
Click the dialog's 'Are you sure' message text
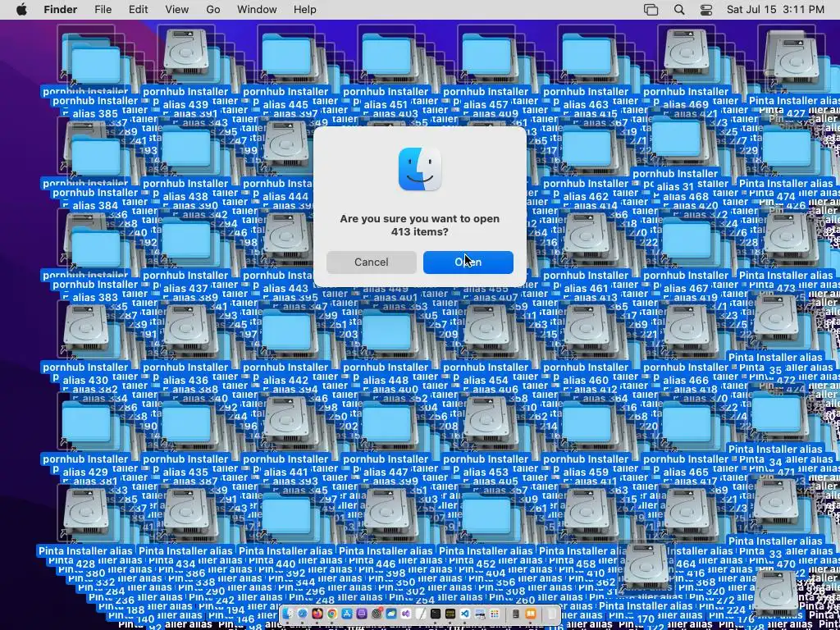pyautogui.click(x=419, y=225)
